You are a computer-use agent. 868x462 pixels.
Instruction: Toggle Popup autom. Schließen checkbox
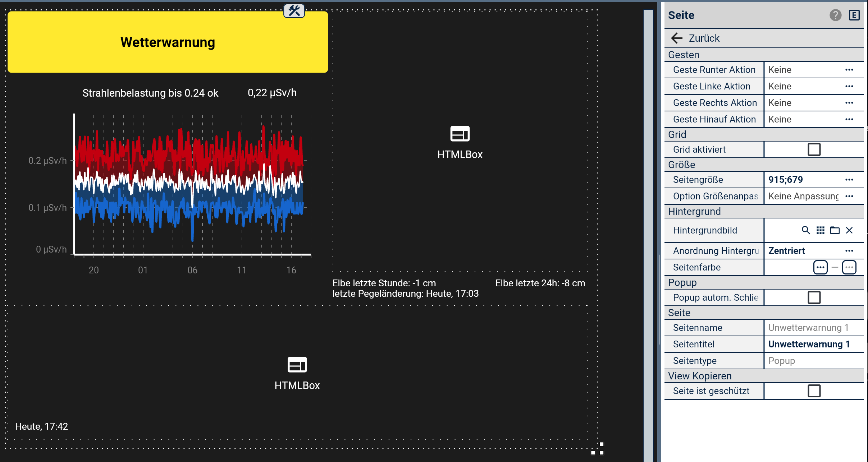click(x=814, y=297)
